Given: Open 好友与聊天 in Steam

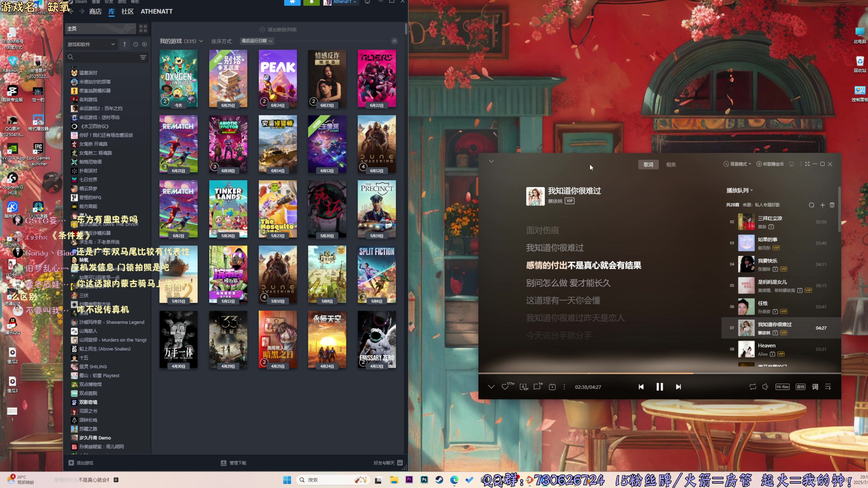Looking at the screenshot, I should pos(388,463).
